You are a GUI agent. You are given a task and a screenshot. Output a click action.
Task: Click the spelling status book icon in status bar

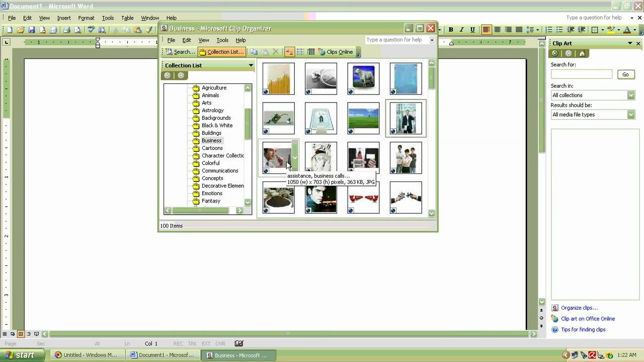(239, 343)
